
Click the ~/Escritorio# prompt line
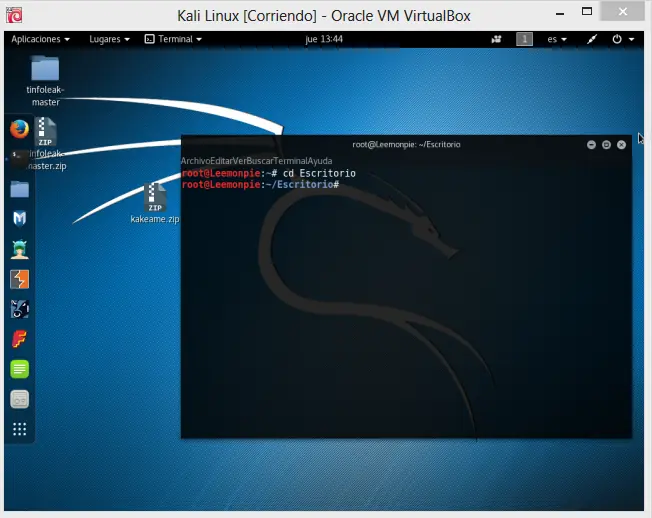click(260, 185)
